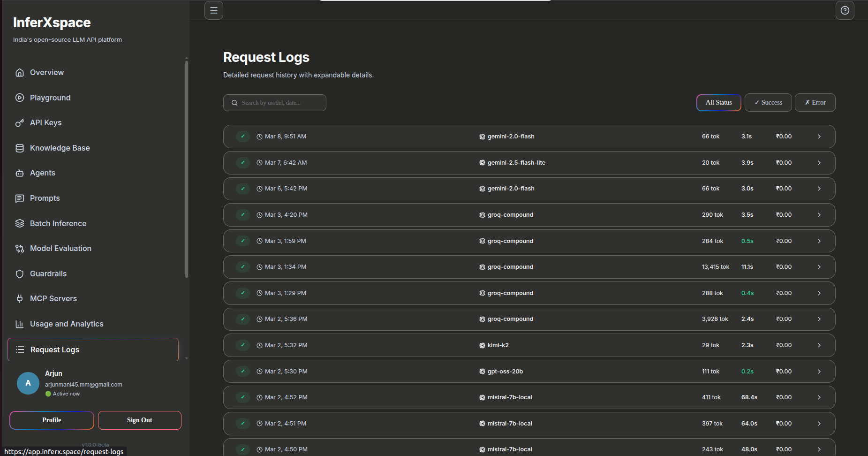868x456 pixels.
Task: Click the InferXspace logo title
Action: click(x=52, y=23)
